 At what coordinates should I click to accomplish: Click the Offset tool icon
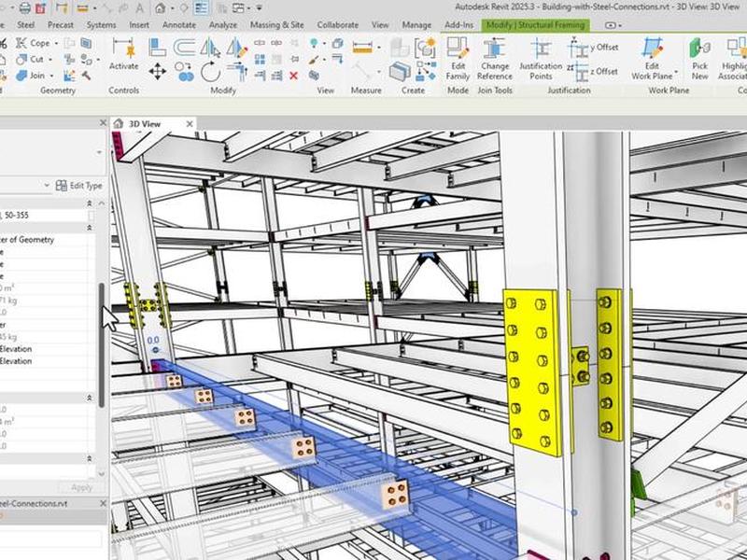coord(184,48)
